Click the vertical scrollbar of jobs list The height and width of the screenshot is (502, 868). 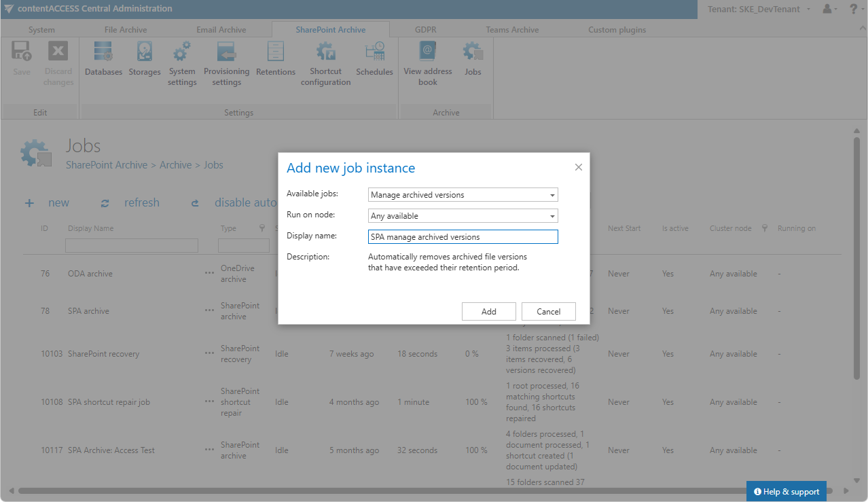856,258
